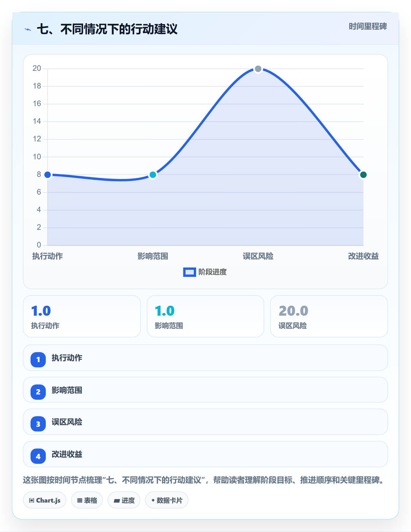Click the 误区风险 label in the third stat card
This screenshot has width=411, height=532.
pyautogui.click(x=293, y=326)
